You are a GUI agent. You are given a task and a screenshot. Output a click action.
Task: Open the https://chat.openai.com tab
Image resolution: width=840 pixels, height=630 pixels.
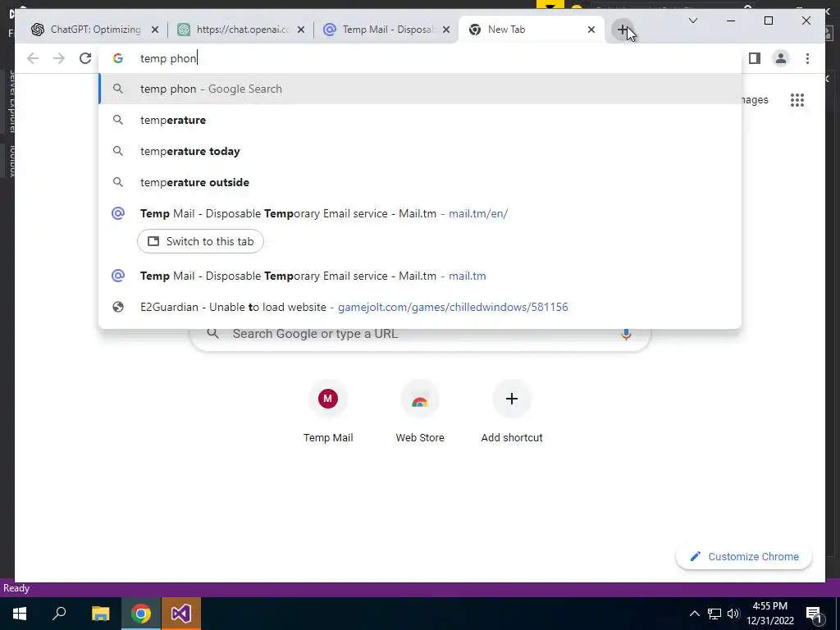[241, 30]
